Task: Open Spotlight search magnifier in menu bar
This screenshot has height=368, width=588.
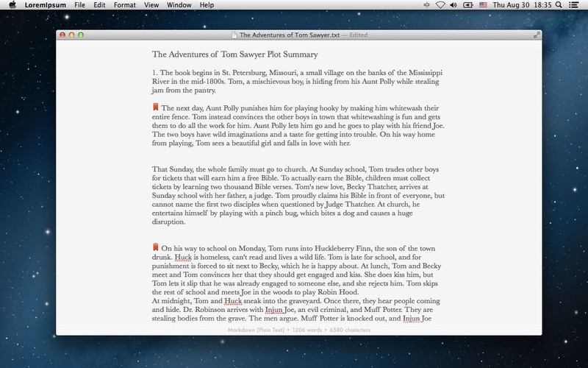Action: pos(559,5)
